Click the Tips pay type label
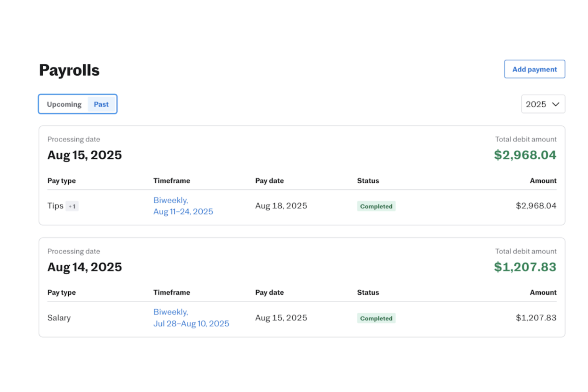 55,206
